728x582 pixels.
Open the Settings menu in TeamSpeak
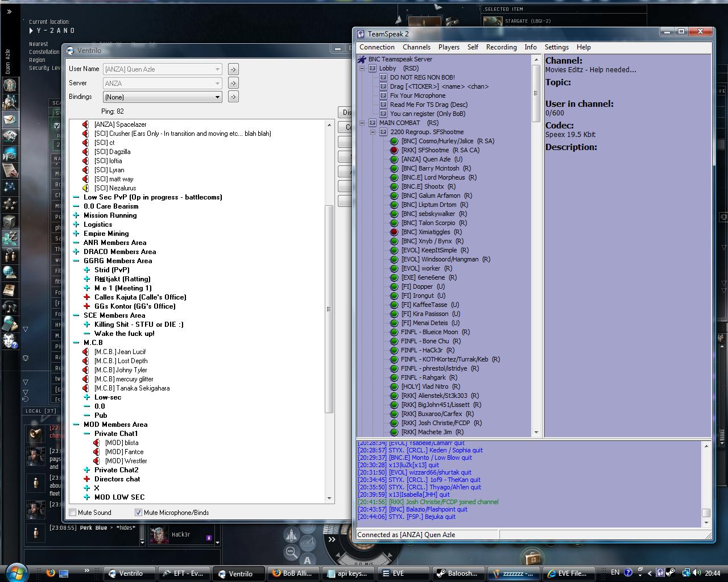556,47
